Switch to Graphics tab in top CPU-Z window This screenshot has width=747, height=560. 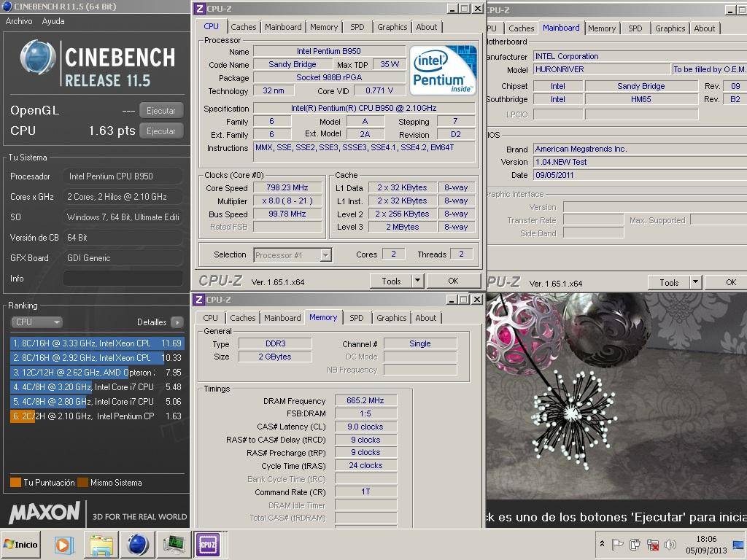(x=392, y=27)
